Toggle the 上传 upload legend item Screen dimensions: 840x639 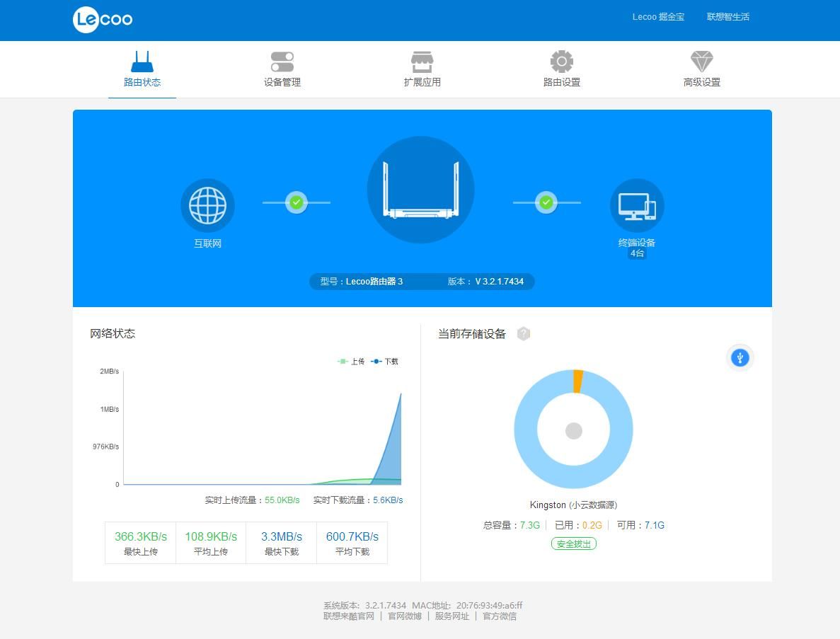tap(351, 362)
